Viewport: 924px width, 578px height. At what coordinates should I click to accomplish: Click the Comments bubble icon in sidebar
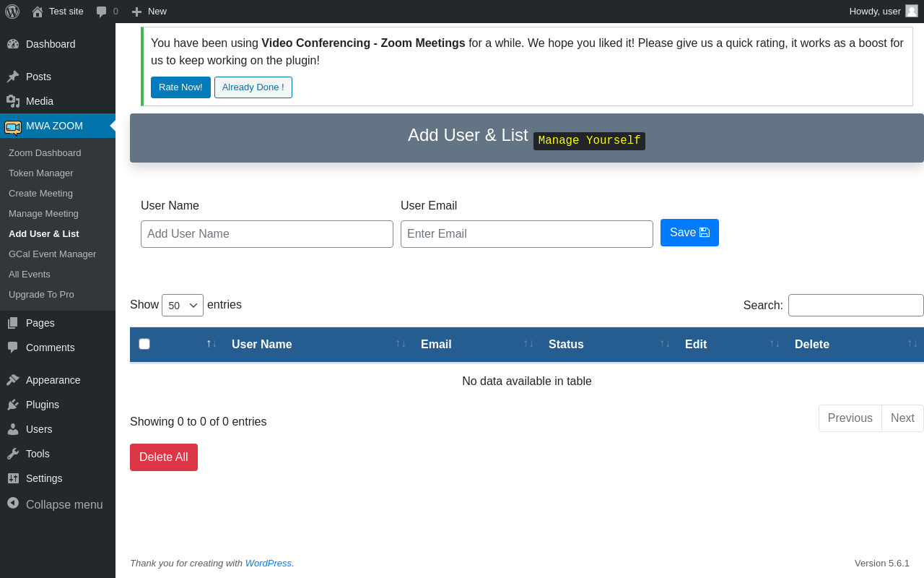coord(13,348)
